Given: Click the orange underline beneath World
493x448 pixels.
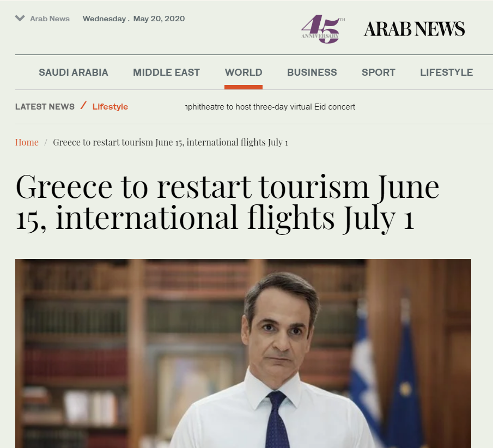Looking at the screenshot, I should (x=244, y=87).
